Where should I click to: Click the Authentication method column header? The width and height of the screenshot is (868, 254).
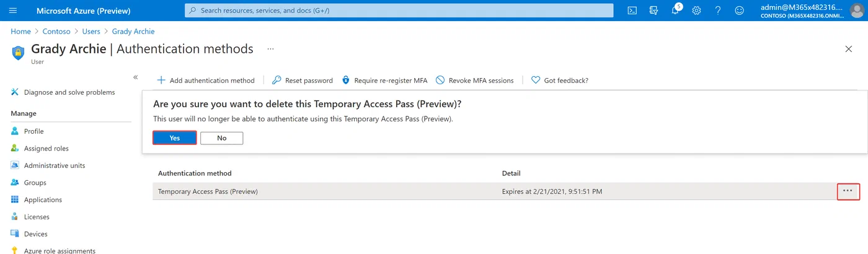(195, 173)
